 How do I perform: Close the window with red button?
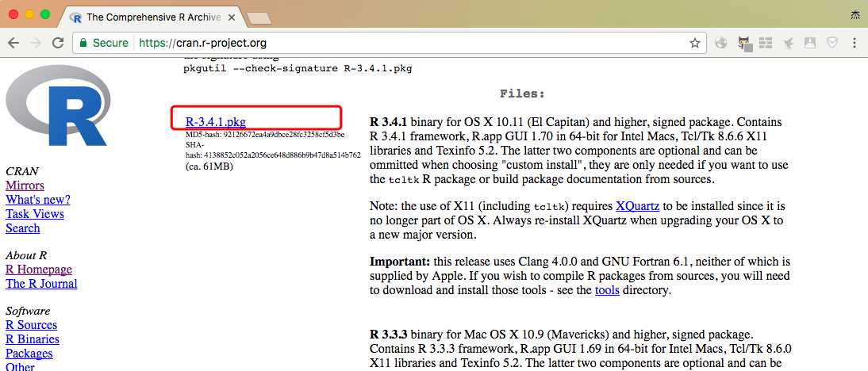(13, 14)
